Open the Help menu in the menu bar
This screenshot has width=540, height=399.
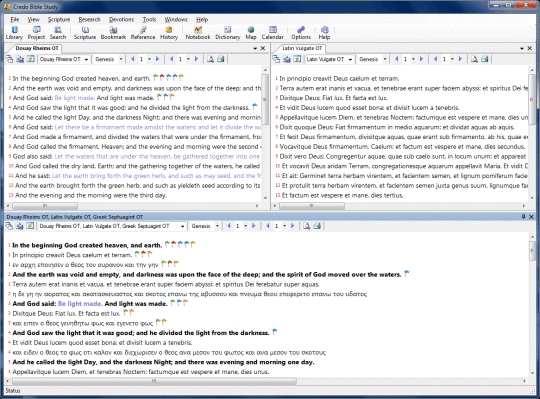coord(202,19)
